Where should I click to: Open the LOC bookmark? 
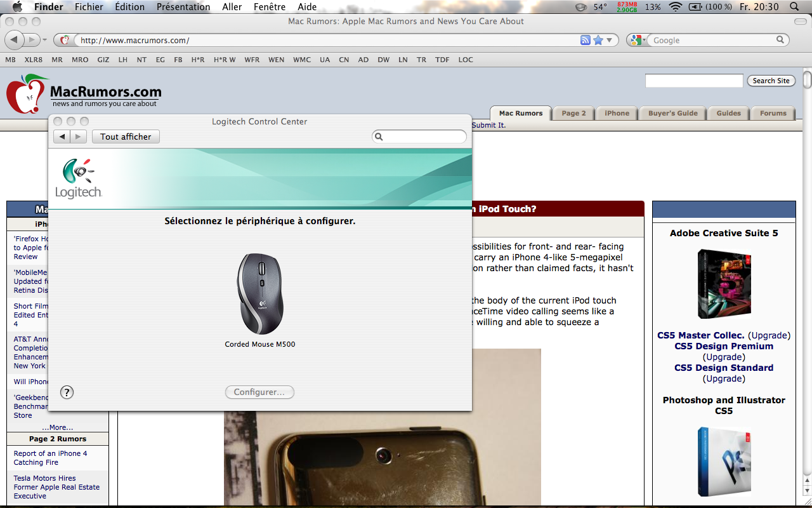click(466, 60)
